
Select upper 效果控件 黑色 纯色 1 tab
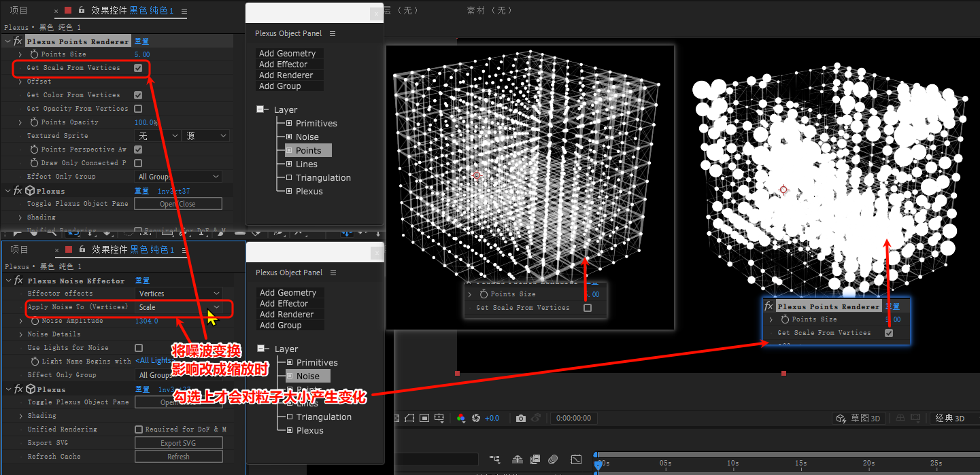click(133, 11)
